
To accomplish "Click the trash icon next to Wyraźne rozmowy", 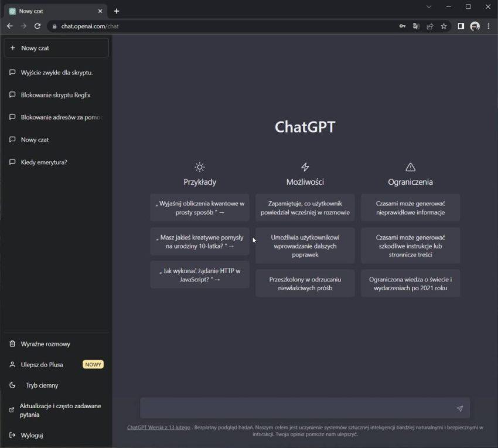I will (12, 344).
